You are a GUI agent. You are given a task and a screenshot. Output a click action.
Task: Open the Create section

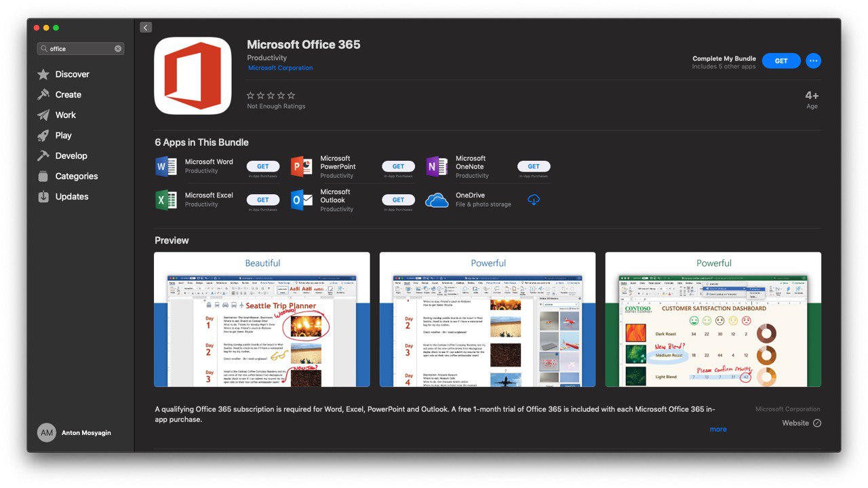[x=68, y=94]
